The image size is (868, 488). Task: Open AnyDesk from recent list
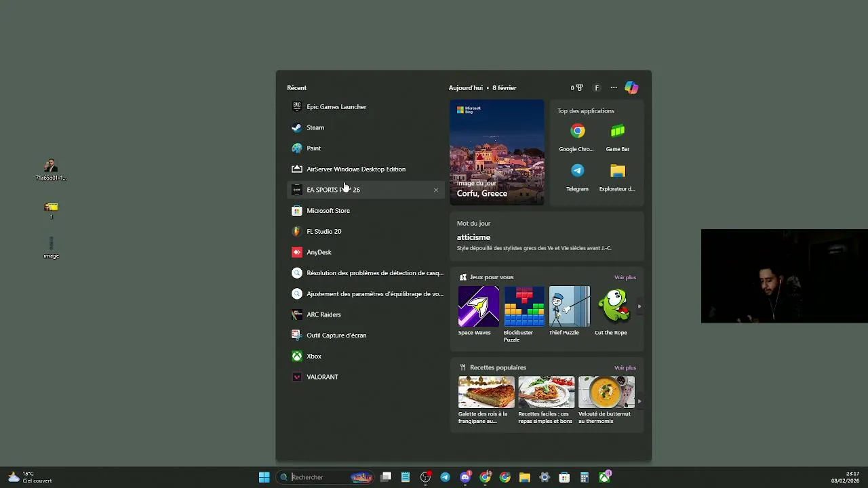click(x=366, y=252)
